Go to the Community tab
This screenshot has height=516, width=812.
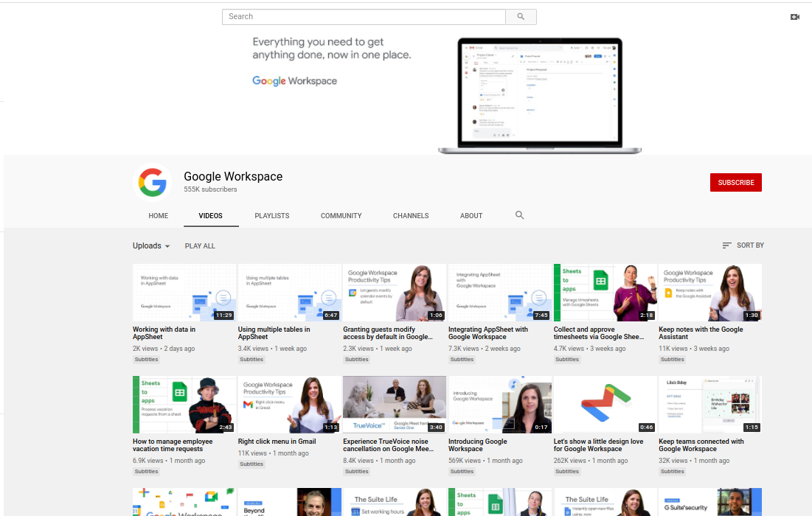click(341, 216)
